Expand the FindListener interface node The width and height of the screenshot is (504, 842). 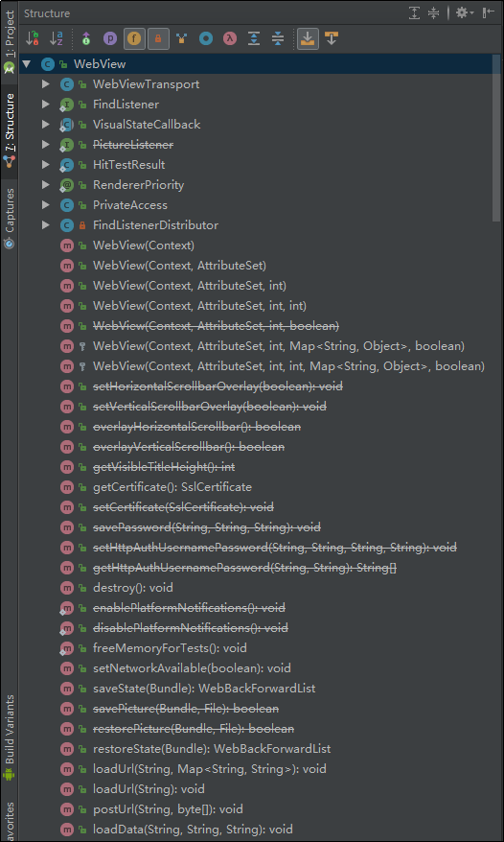tap(46, 105)
